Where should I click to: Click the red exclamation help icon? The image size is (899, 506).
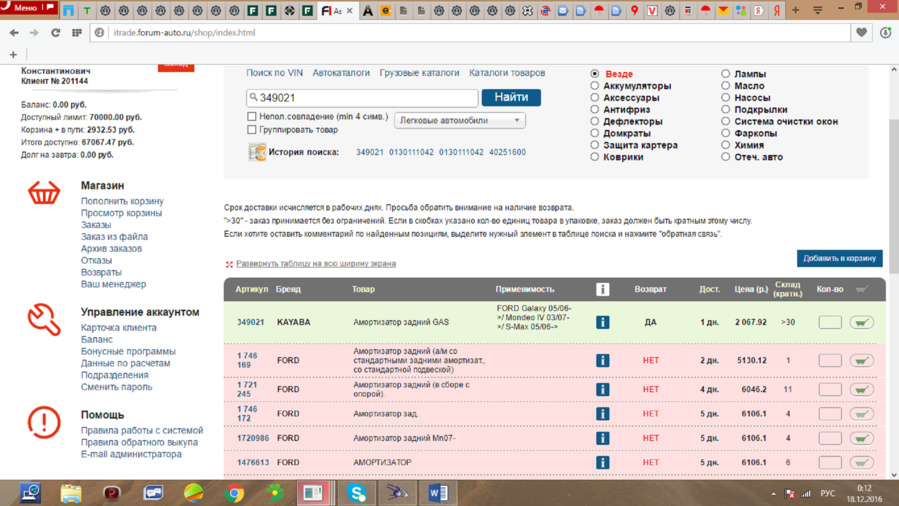coord(44,422)
